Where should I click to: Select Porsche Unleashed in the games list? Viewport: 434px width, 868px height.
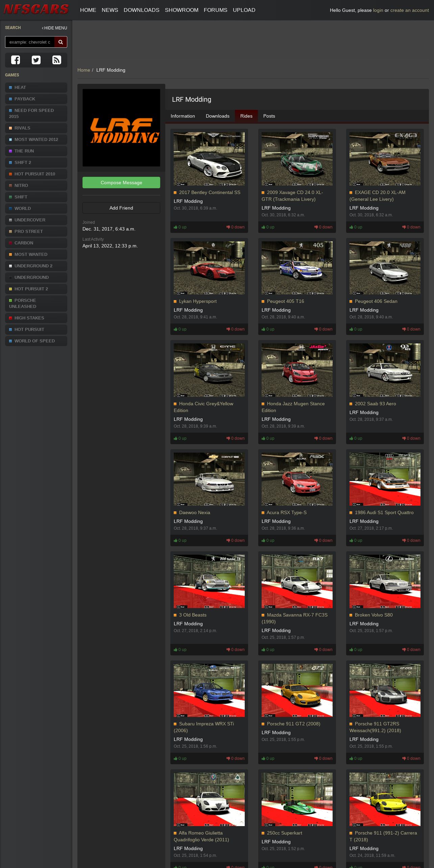(36, 304)
